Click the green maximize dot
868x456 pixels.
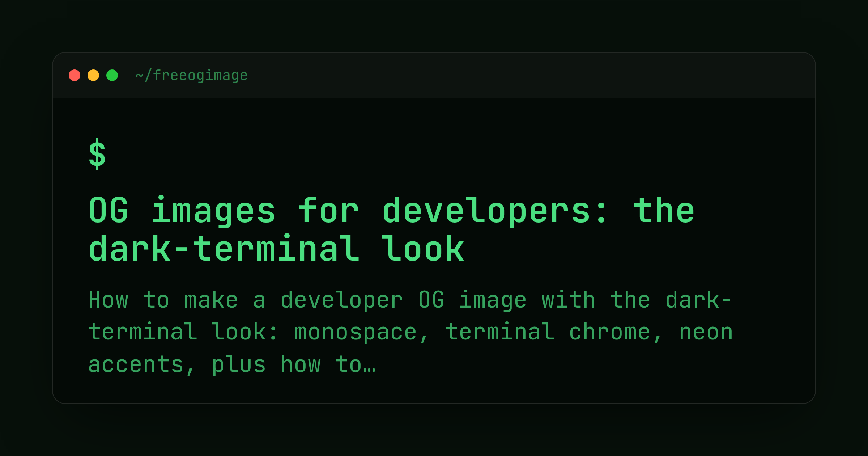(112, 75)
